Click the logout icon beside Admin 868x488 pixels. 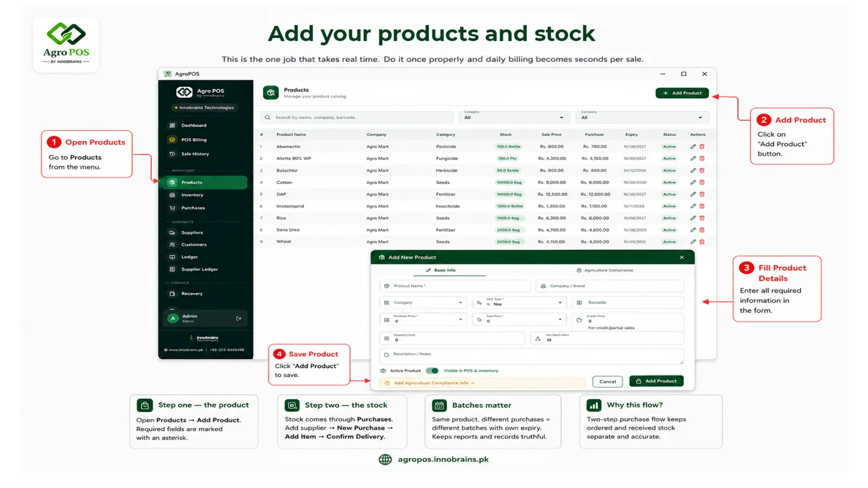coord(239,318)
